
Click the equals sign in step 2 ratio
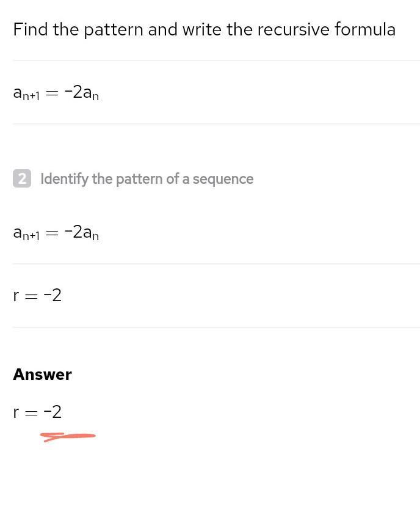point(31,297)
